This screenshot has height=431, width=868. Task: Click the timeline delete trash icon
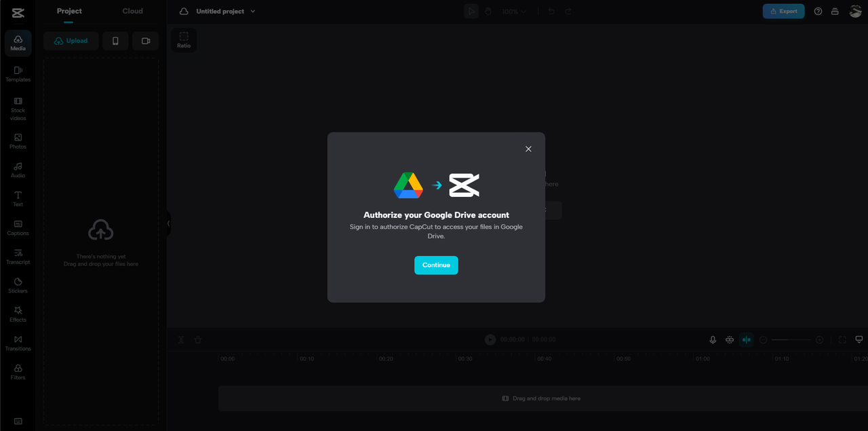(198, 340)
